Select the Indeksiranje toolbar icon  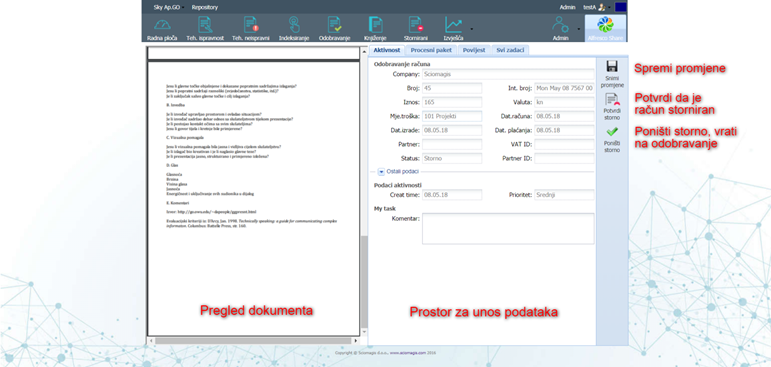[294, 29]
